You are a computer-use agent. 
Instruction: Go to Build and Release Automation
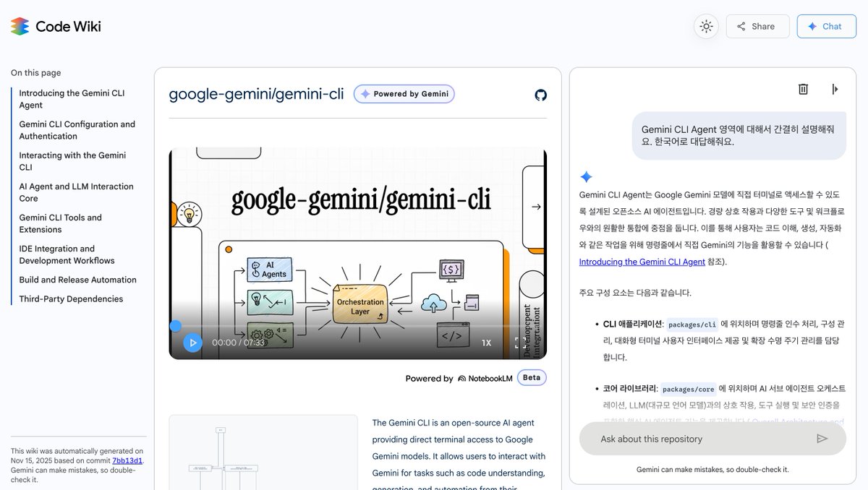point(77,280)
